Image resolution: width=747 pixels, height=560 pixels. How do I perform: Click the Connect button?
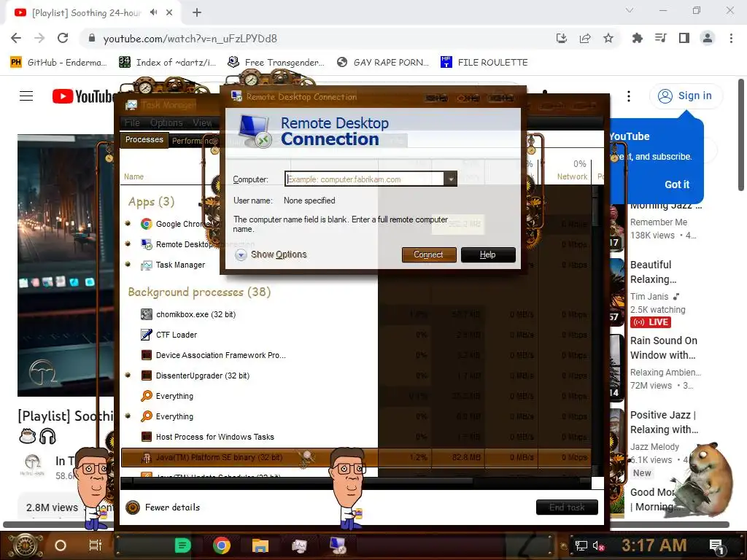pyautogui.click(x=429, y=254)
